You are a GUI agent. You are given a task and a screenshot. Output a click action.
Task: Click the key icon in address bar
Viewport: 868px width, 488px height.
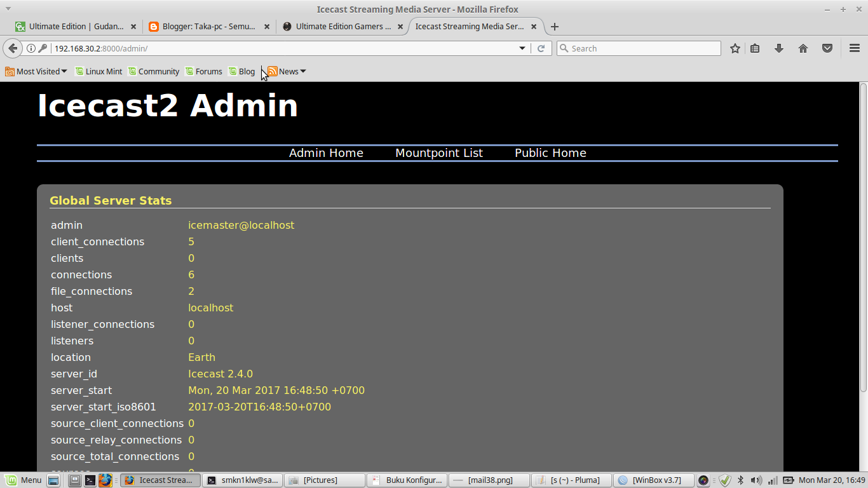[43, 48]
